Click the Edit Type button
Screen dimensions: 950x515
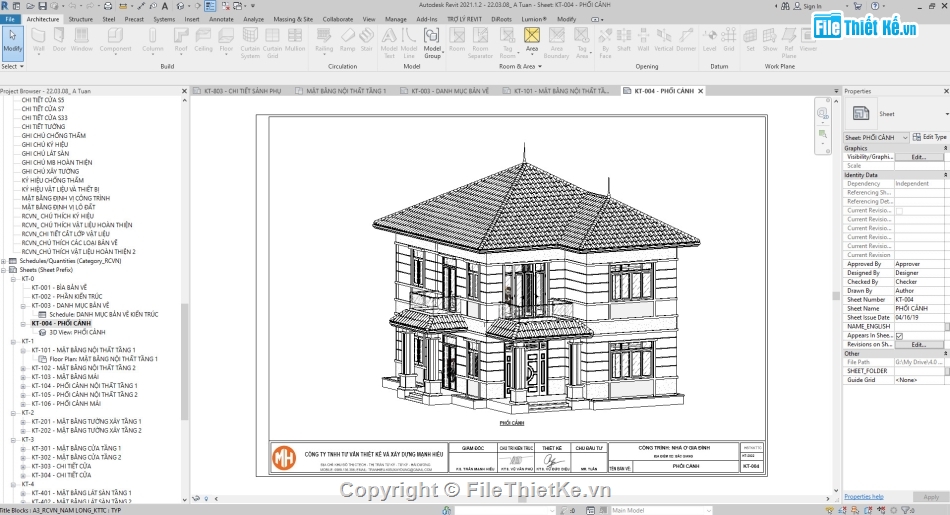pos(930,138)
